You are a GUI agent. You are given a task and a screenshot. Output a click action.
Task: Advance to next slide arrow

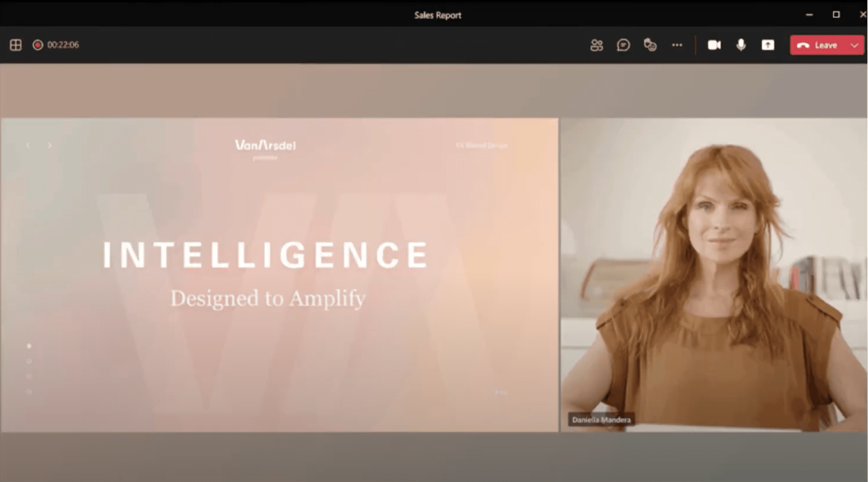point(50,145)
